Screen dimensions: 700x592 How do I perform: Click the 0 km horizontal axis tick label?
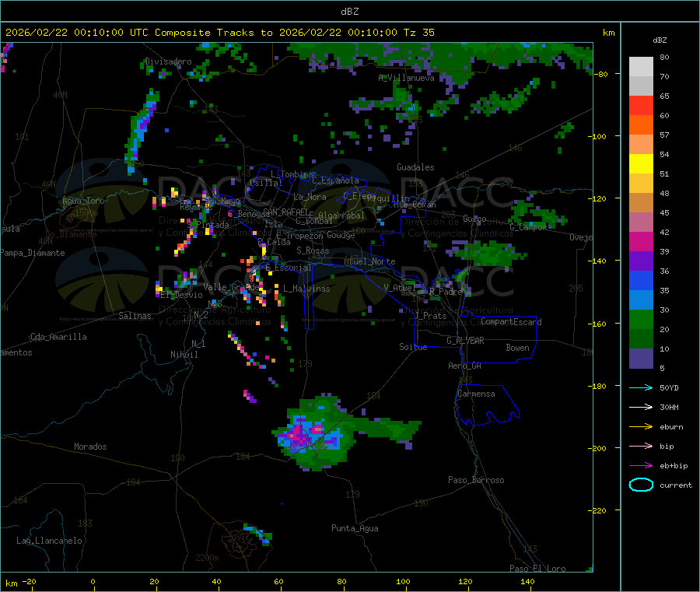[93, 581]
